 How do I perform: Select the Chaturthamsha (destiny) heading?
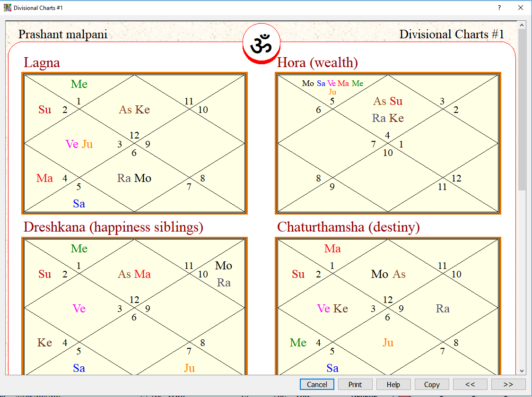pyautogui.click(x=349, y=227)
